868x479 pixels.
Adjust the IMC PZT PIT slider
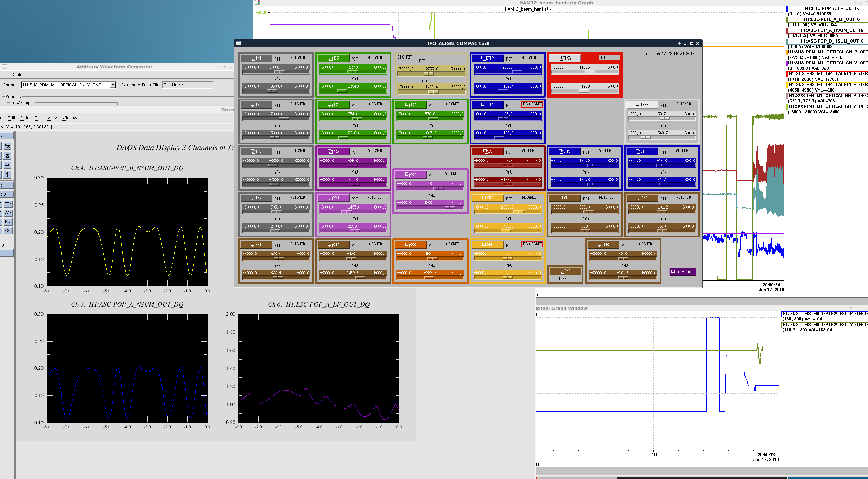point(431,74)
